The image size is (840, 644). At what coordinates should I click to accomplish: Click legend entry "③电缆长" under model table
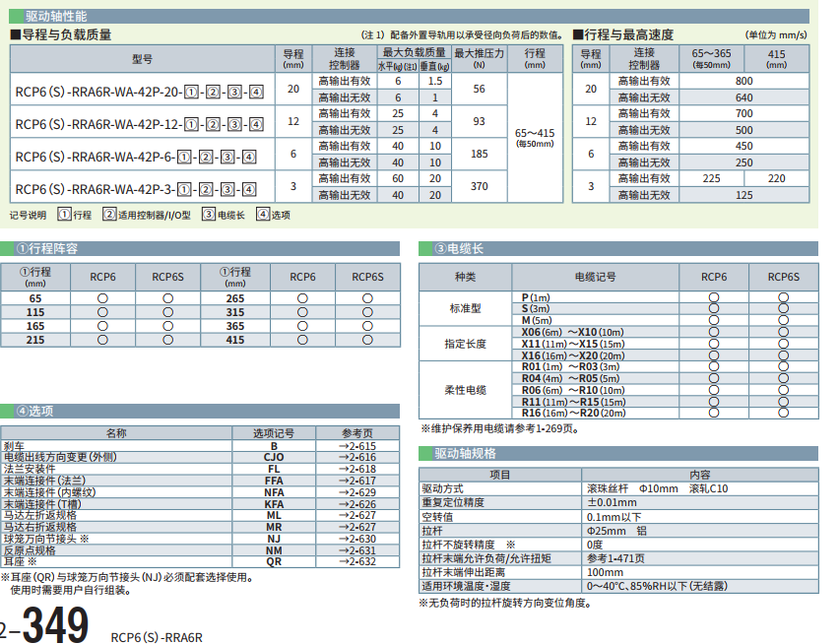(x=224, y=215)
